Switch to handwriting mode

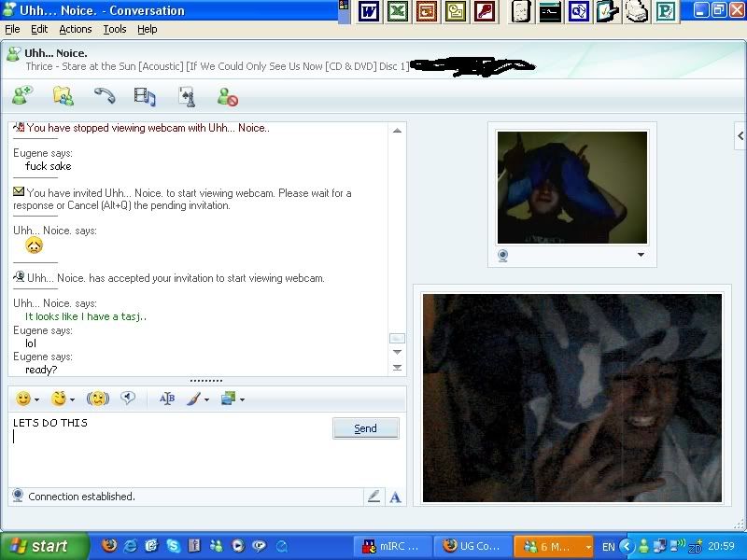(374, 497)
